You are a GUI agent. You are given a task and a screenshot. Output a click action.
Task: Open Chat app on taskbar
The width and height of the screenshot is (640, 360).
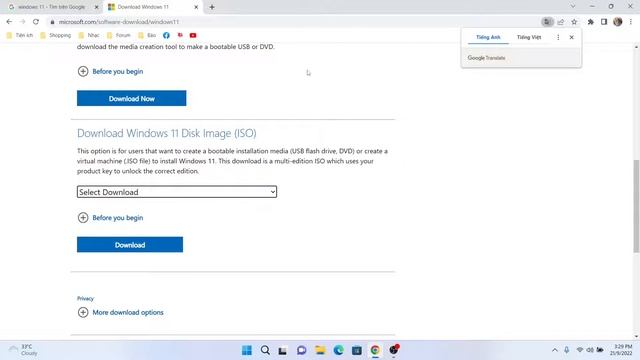click(x=302, y=350)
